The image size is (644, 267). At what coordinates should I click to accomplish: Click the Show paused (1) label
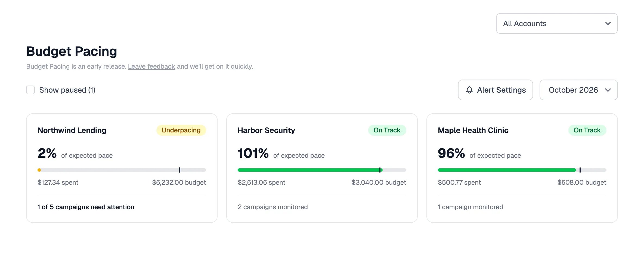click(67, 90)
